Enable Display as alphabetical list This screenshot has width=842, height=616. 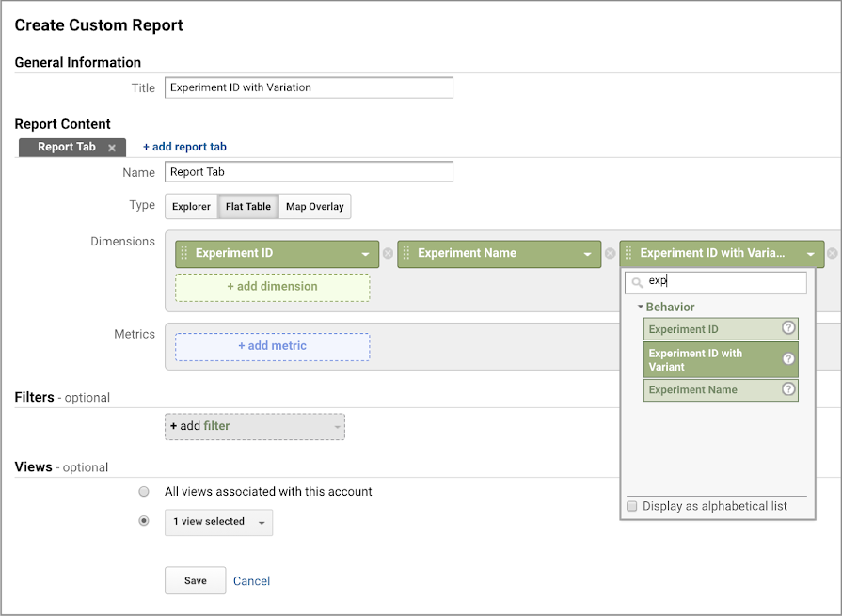(x=633, y=506)
